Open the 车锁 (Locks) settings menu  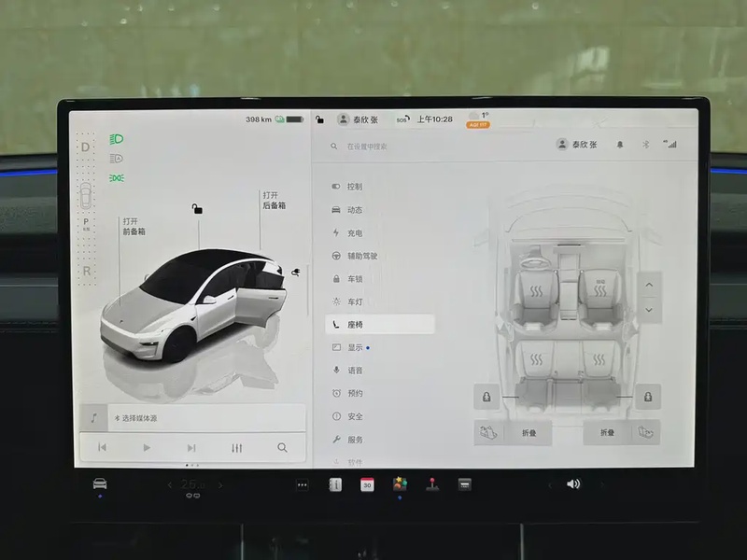click(x=354, y=279)
